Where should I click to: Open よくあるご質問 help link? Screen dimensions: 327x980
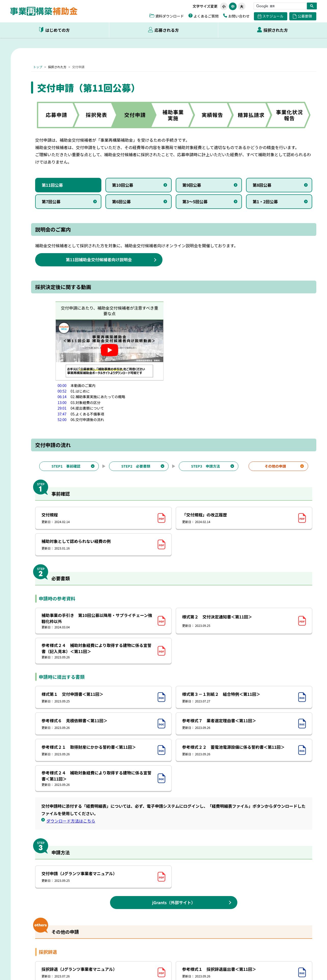[x=203, y=16]
